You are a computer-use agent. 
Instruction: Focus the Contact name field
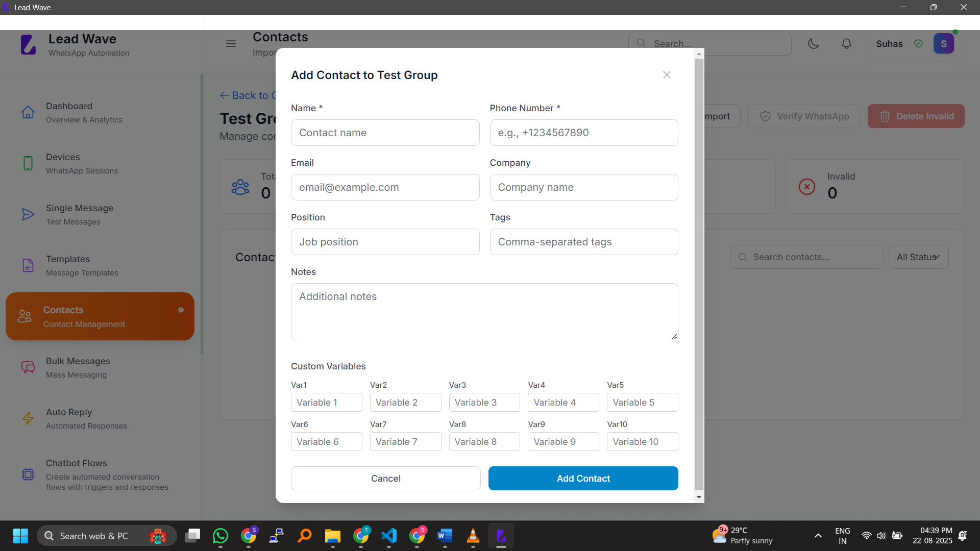coord(385,133)
